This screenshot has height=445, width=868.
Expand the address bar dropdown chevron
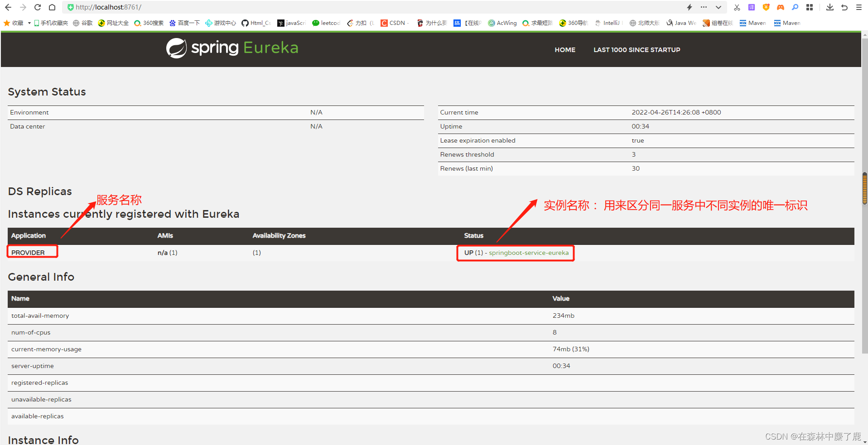[719, 7]
